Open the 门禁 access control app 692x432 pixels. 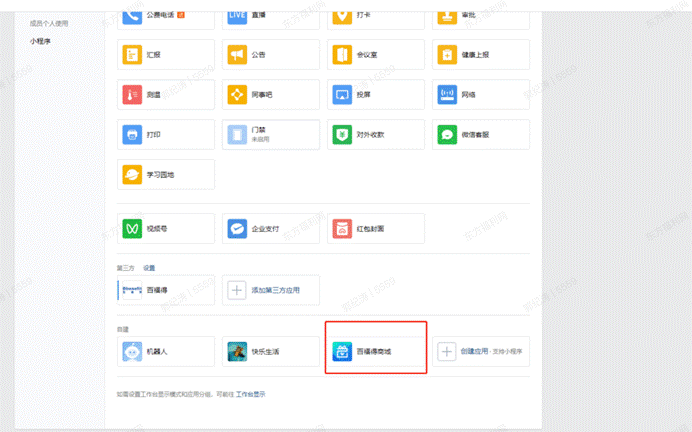[x=270, y=134]
